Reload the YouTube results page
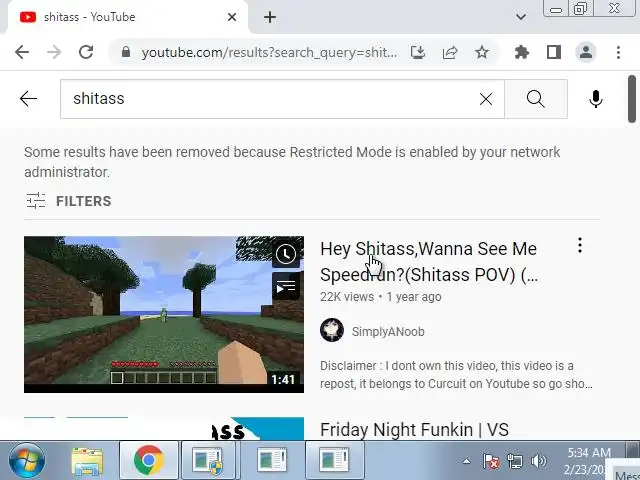 86,52
